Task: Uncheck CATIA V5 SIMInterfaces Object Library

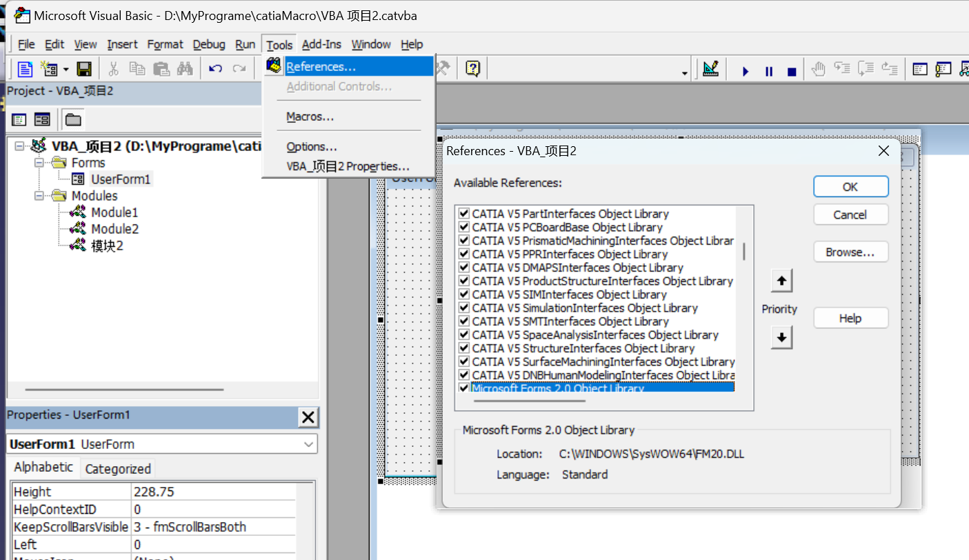Action: [x=464, y=294]
